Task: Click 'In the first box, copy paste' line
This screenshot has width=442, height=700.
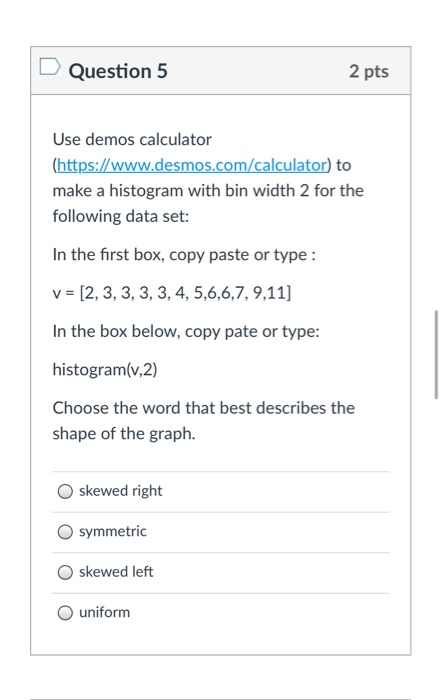Action: [x=184, y=255]
